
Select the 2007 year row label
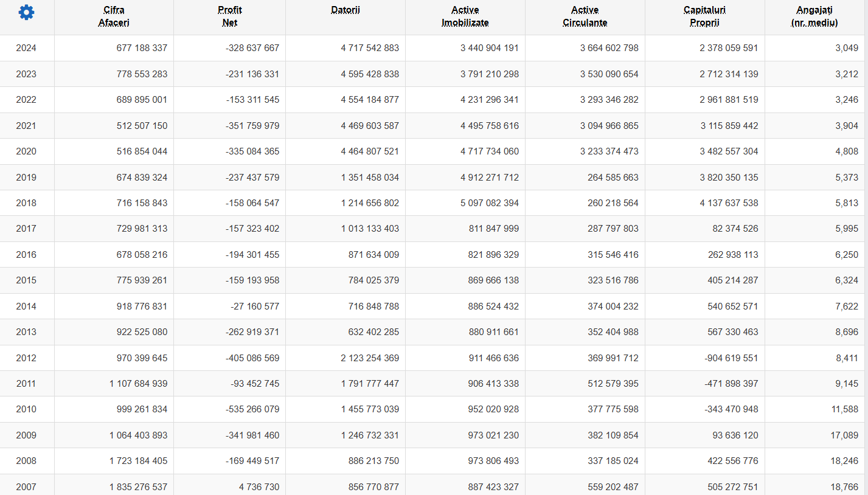point(26,487)
